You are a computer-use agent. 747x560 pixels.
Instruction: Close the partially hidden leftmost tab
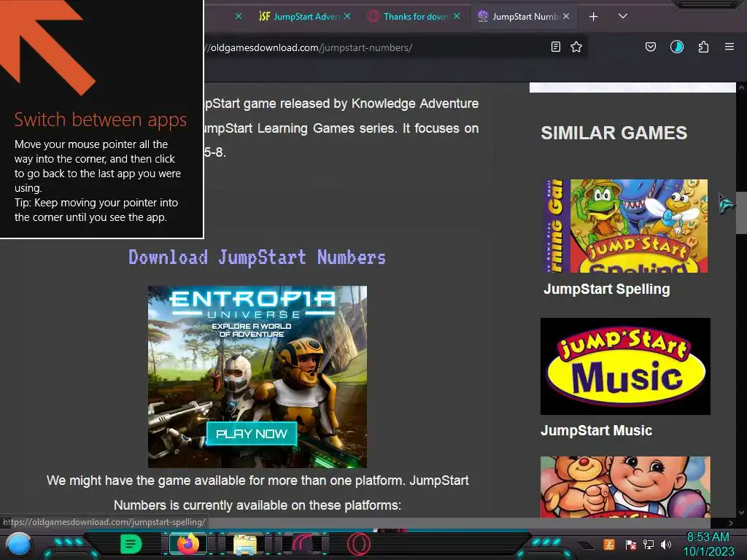click(239, 16)
